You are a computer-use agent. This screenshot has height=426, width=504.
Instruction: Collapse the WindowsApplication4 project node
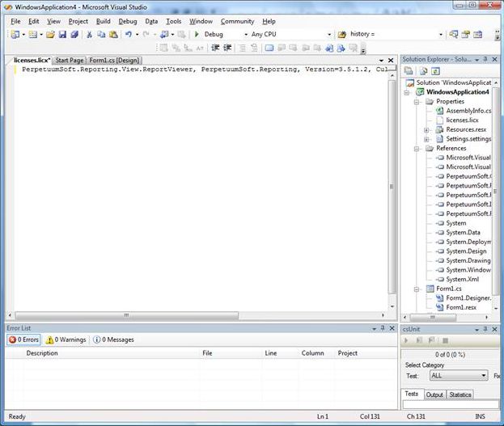407,92
